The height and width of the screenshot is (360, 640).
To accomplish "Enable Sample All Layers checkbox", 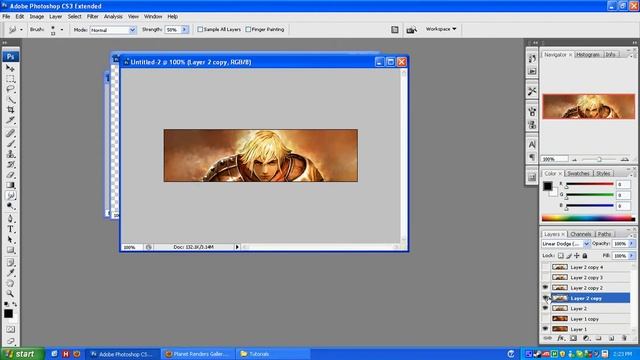I will click(x=200, y=29).
